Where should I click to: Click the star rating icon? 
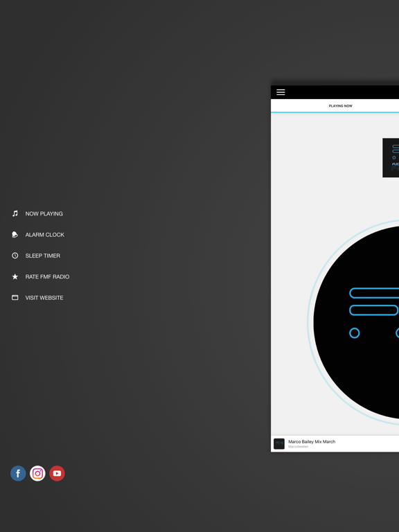pyautogui.click(x=15, y=276)
